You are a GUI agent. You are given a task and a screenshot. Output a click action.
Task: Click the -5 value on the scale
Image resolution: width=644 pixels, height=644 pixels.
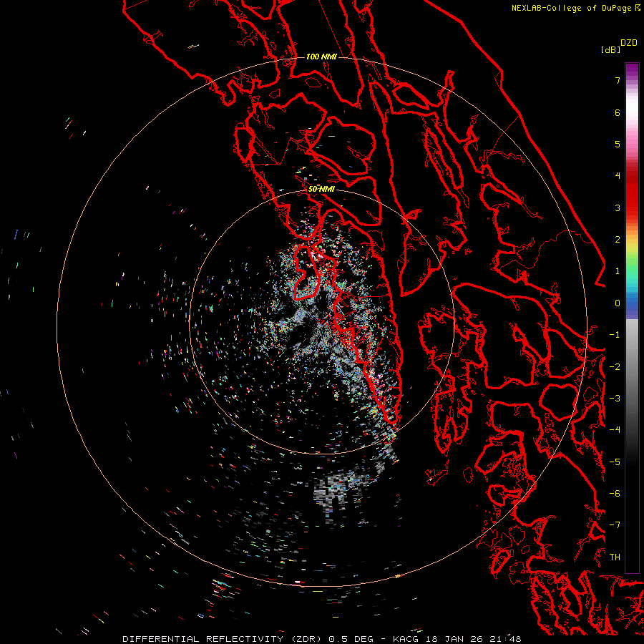(615, 462)
